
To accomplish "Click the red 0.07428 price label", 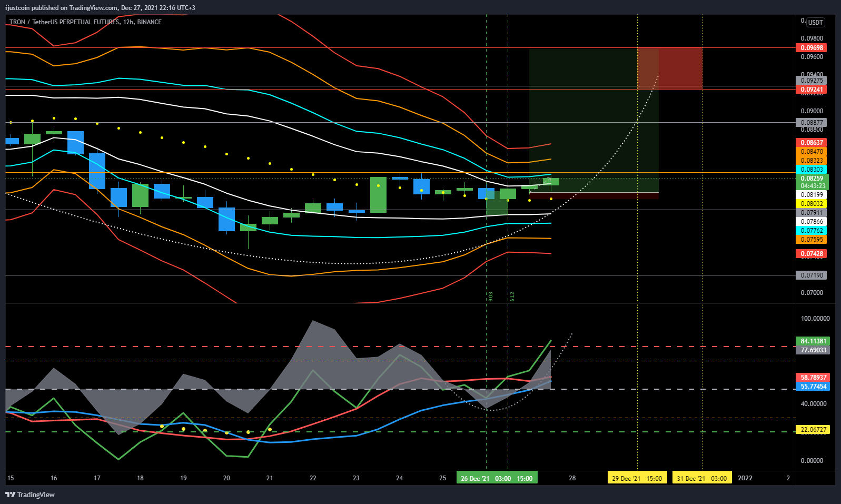I will tap(812, 254).
